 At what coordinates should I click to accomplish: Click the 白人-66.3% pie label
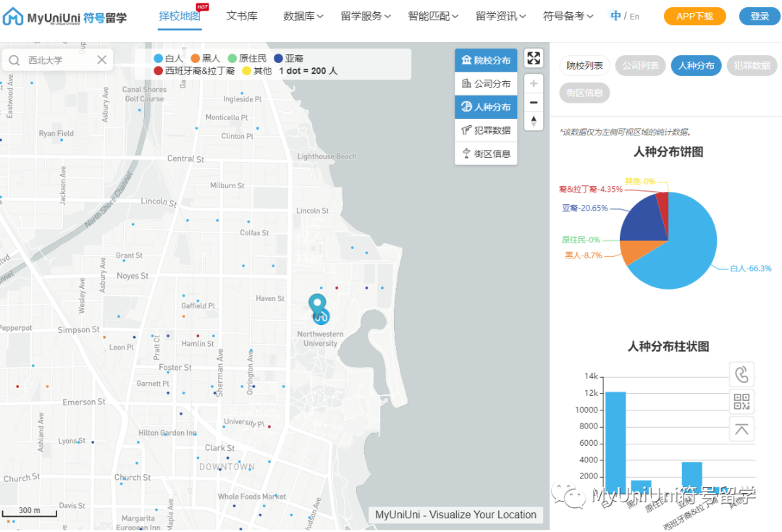(x=751, y=269)
